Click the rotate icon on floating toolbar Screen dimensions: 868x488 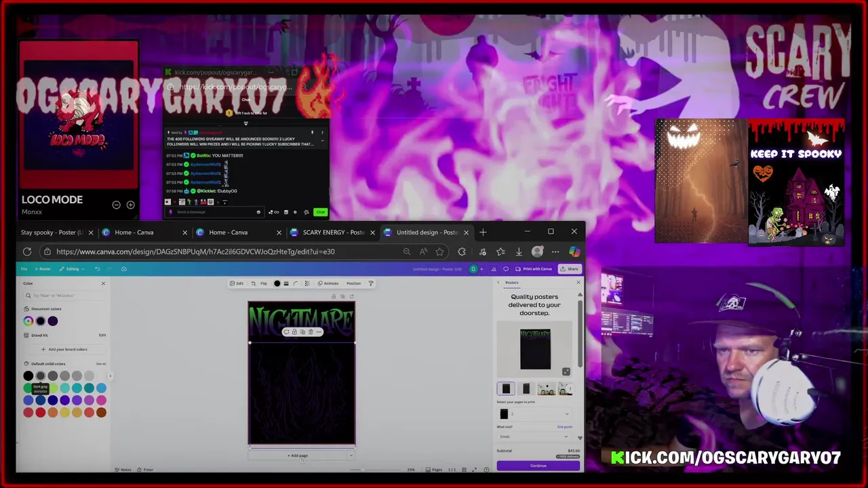click(x=286, y=332)
